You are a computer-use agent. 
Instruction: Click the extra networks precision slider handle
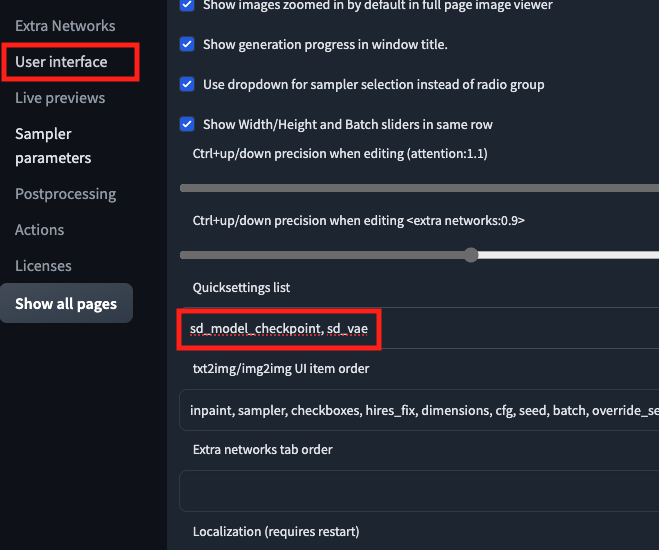[471, 255]
